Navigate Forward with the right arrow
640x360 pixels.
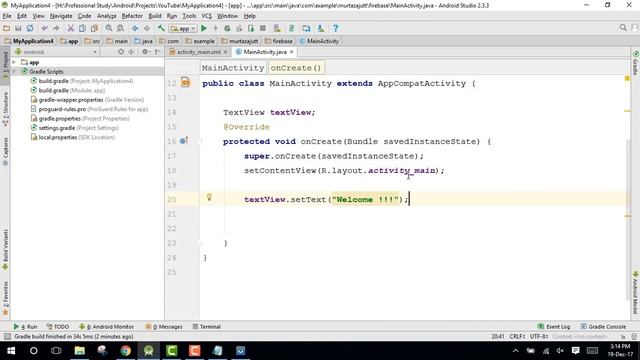(147, 28)
